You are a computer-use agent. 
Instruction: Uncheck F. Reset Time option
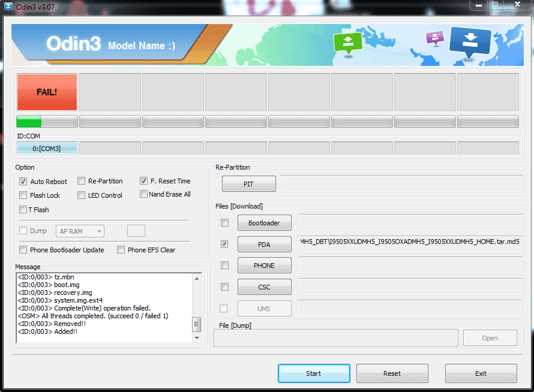point(144,180)
